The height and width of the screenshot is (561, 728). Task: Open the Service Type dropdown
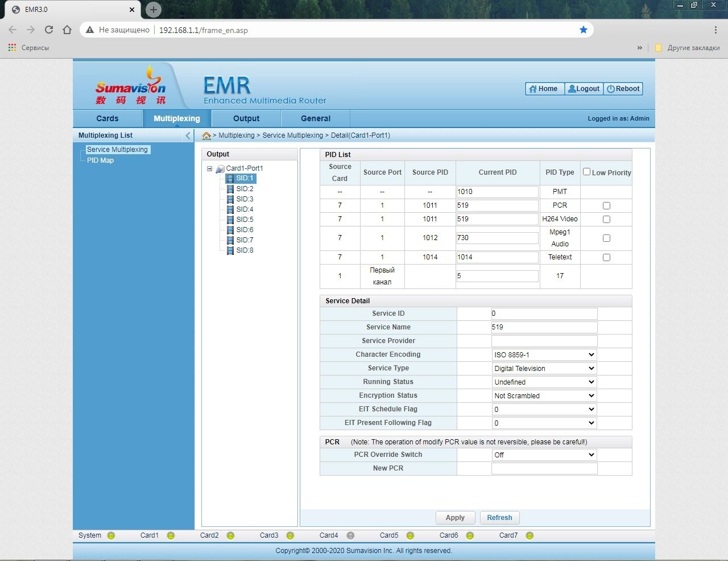[x=544, y=369]
